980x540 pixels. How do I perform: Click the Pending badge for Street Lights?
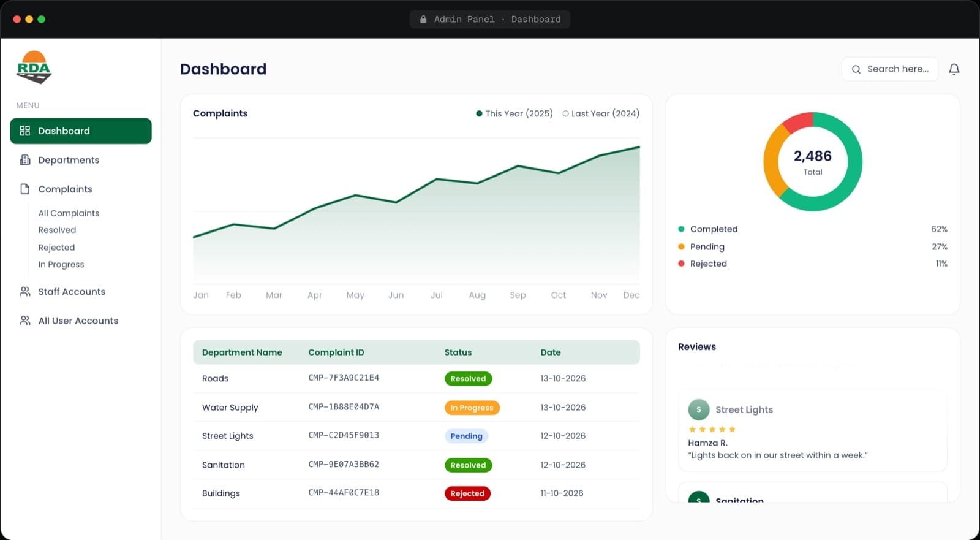[466, 436]
